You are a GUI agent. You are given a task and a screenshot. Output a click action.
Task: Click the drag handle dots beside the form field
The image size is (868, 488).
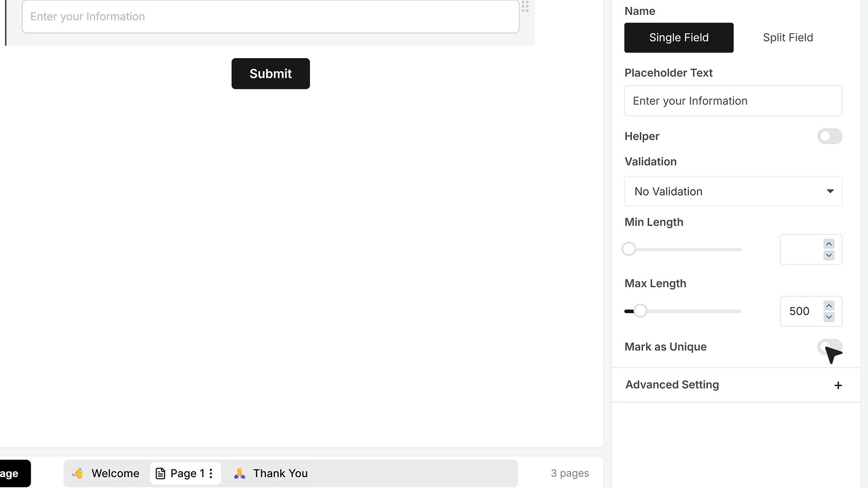tap(525, 6)
